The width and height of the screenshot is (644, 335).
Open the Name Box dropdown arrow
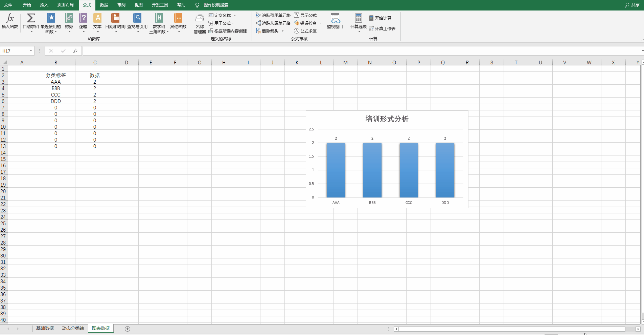pos(31,51)
